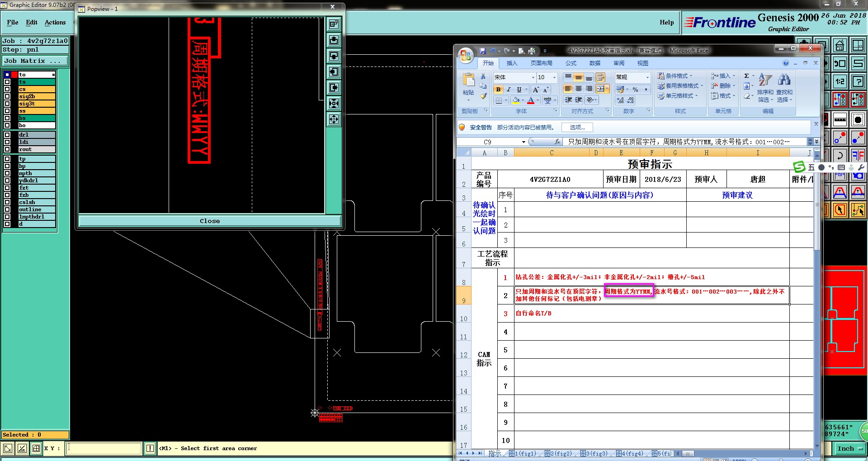Click the X Y coordinate input field
Image resolution: width=868 pixels, height=461 pixels.
pos(104,448)
